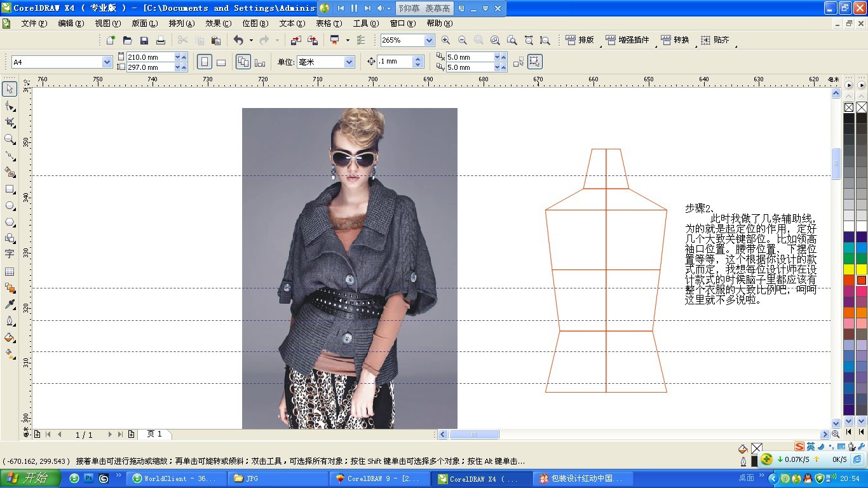The height and width of the screenshot is (488, 868).
Task: Select the Crop tool
Action: (10, 122)
